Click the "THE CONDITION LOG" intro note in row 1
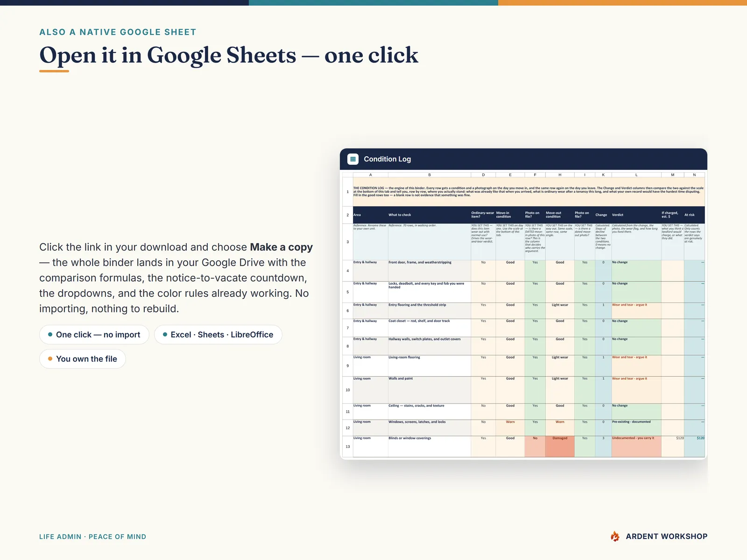This screenshot has width=747, height=560. (x=529, y=192)
